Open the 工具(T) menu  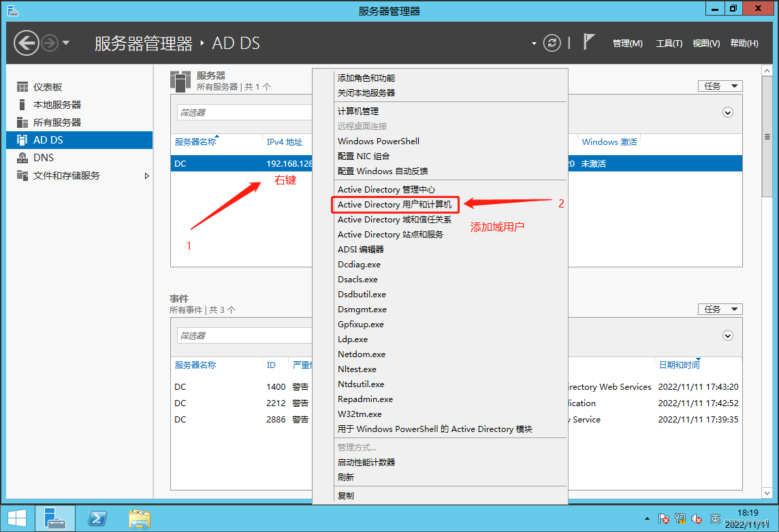click(x=669, y=43)
